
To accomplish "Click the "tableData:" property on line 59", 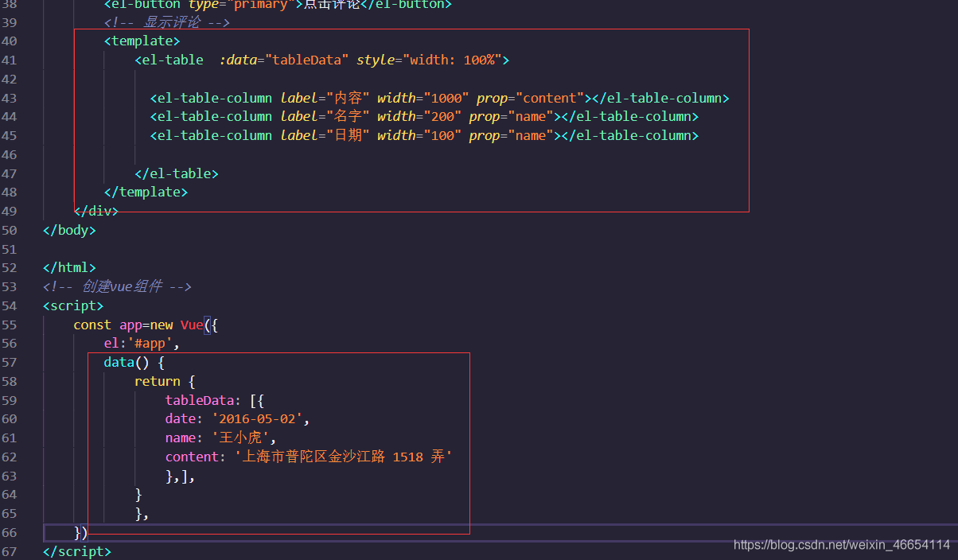I will (204, 400).
